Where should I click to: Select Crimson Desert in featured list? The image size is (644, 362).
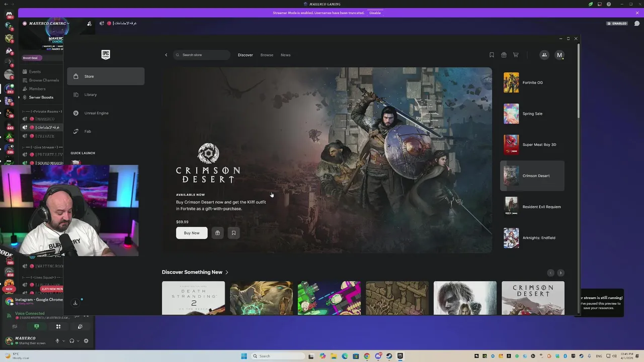click(x=532, y=176)
